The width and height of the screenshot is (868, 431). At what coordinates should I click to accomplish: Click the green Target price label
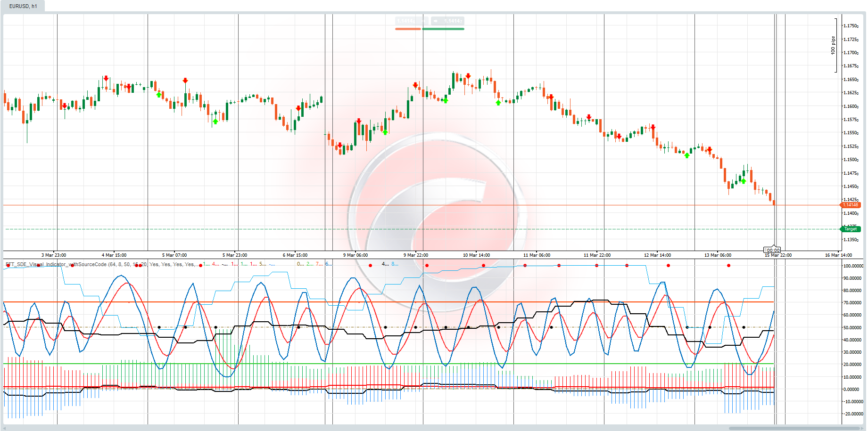[851, 229]
